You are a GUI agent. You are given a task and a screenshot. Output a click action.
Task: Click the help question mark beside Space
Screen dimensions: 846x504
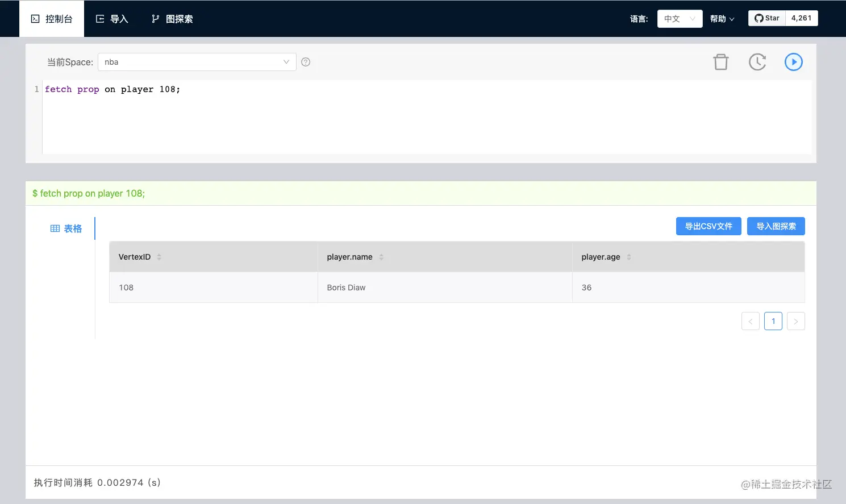pos(306,62)
